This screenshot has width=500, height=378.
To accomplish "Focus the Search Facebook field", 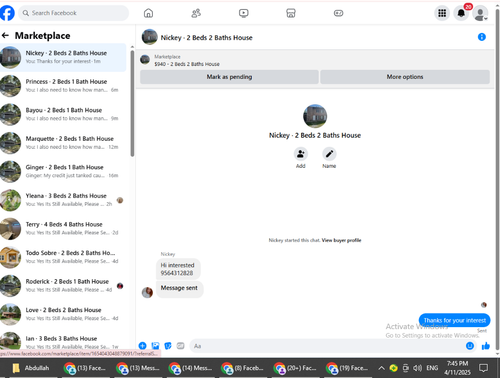I will (73, 13).
